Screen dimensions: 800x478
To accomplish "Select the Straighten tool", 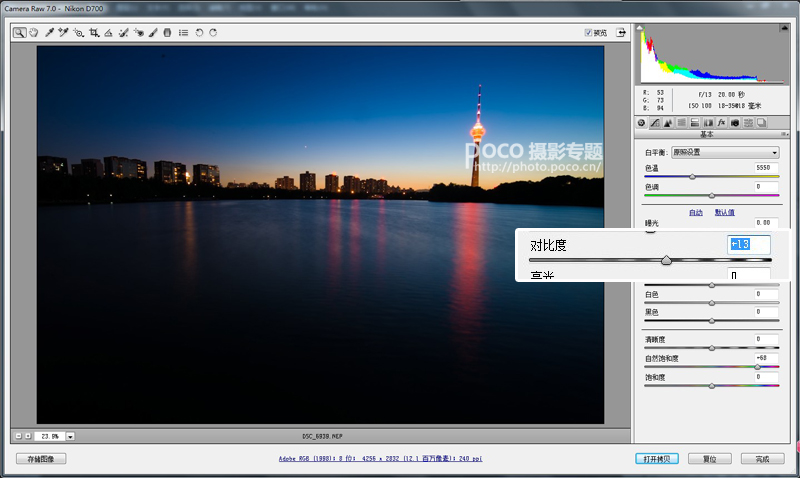I will point(108,33).
